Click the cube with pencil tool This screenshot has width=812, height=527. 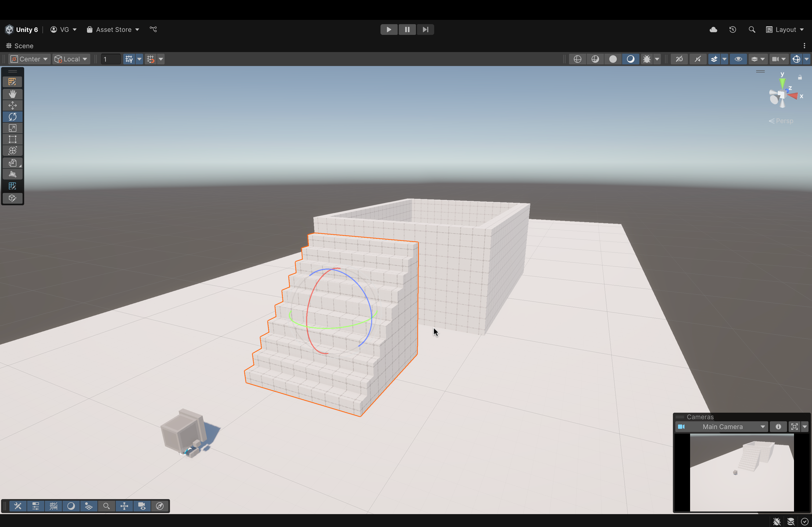[13, 198]
